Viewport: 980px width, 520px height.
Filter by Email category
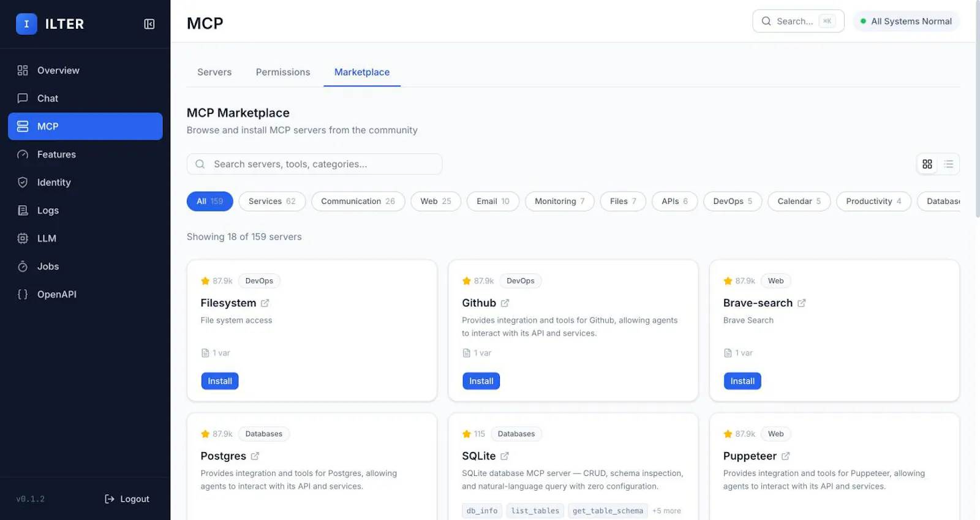coord(493,202)
